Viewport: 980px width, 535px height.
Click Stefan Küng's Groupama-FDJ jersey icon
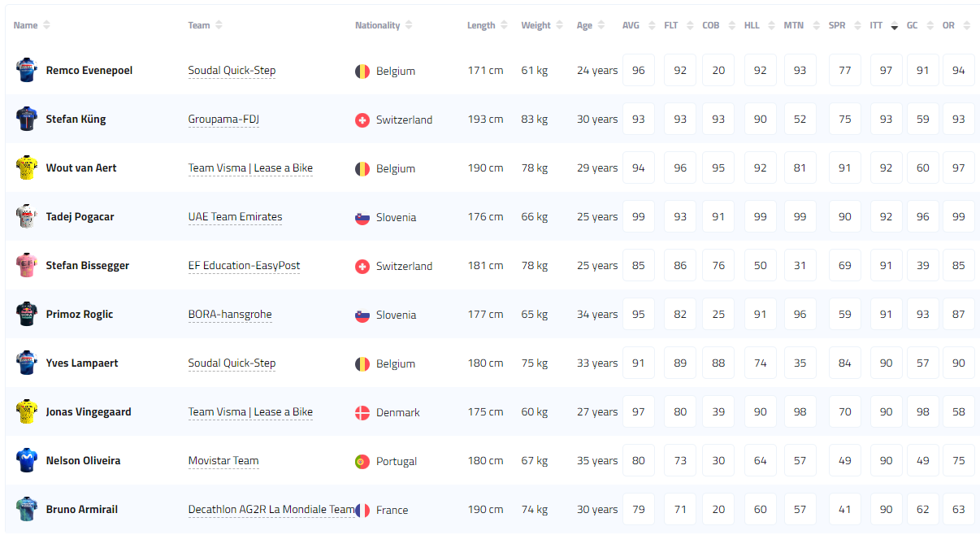tap(27, 120)
